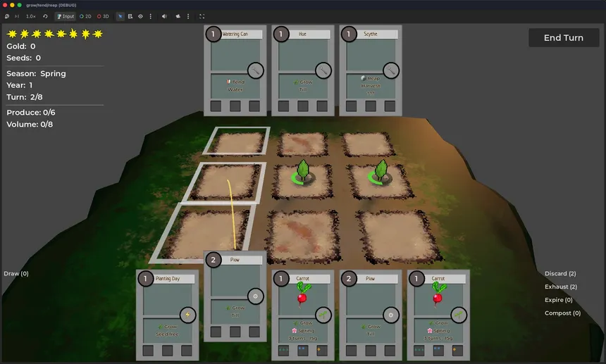Screen dimensions: 606x364
Task: Open the three-dot menu right of the eye icon
Action: point(151,15)
